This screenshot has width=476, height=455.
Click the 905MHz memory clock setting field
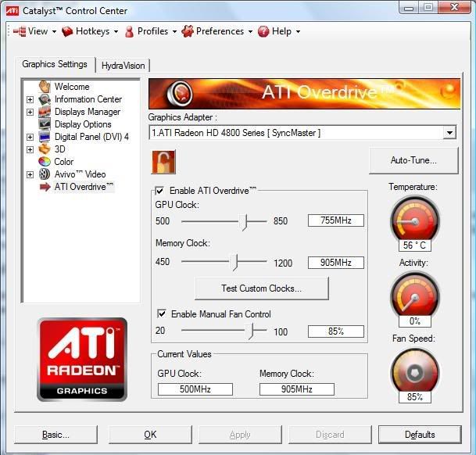pos(336,263)
